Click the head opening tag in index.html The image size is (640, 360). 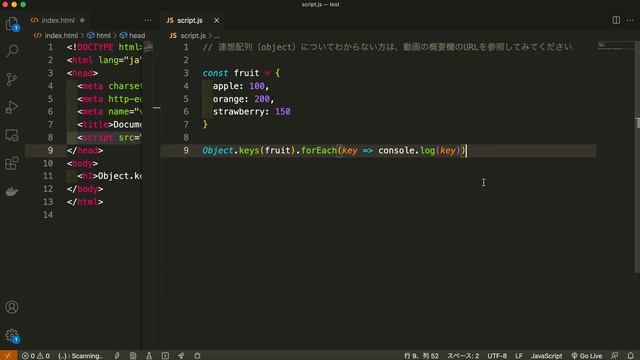coord(82,73)
